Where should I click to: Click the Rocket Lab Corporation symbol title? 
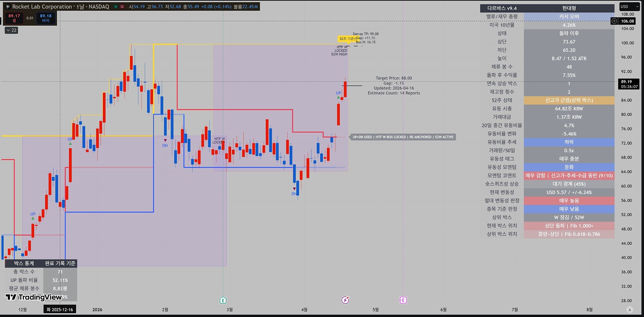[42, 7]
